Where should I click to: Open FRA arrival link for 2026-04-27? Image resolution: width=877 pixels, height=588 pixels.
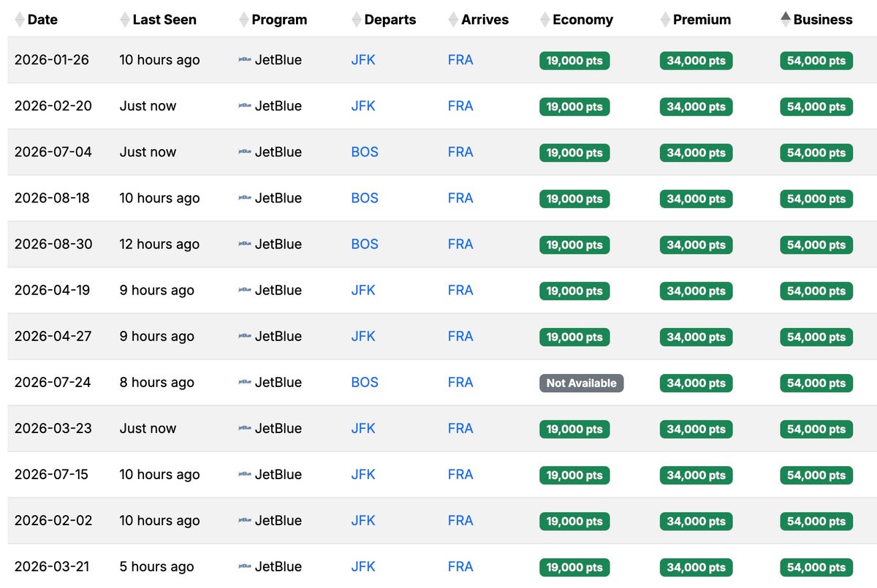(460, 337)
